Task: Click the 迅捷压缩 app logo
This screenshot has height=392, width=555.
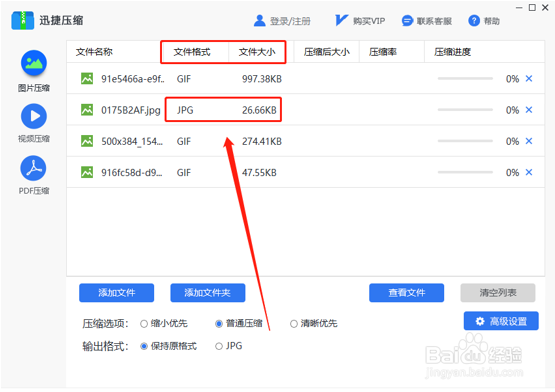Action: [x=23, y=21]
